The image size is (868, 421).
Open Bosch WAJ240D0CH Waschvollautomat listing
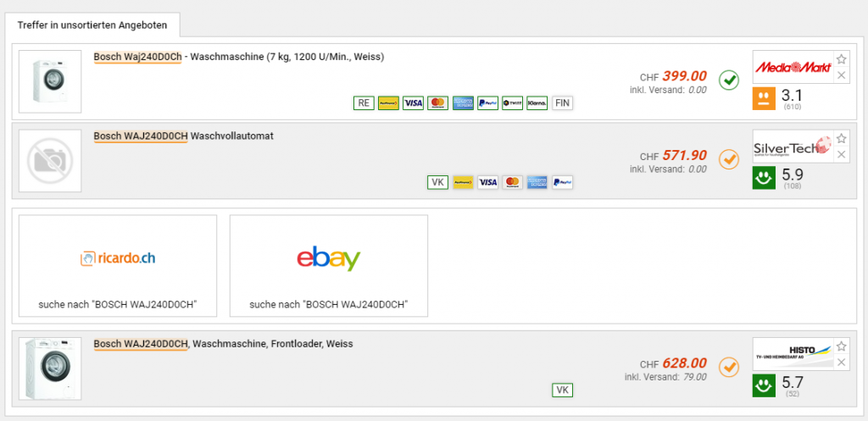coord(184,136)
